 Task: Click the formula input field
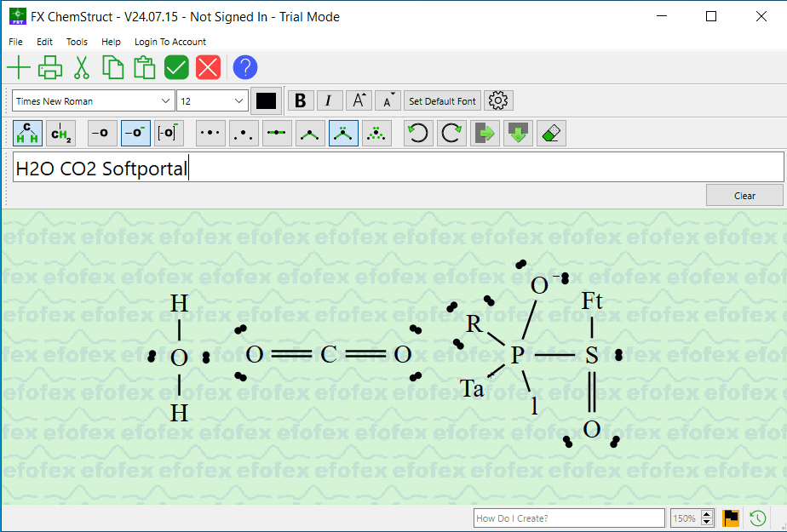(x=398, y=168)
